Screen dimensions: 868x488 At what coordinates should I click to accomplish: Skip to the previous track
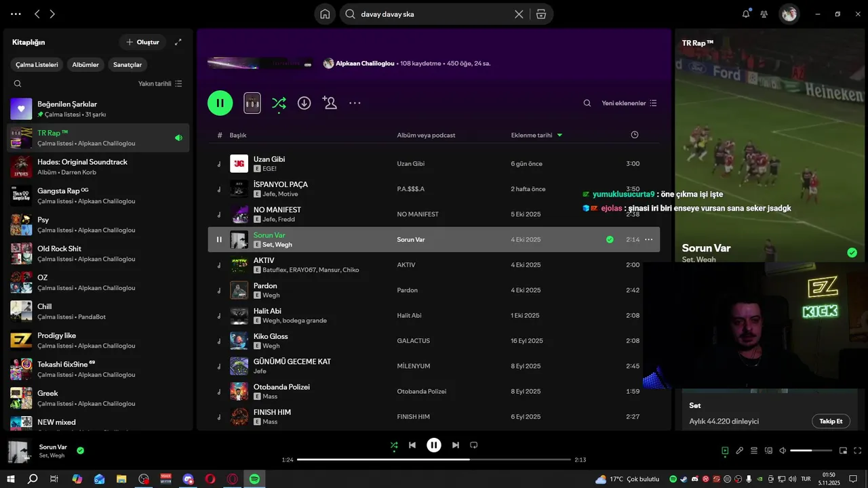pyautogui.click(x=412, y=445)
